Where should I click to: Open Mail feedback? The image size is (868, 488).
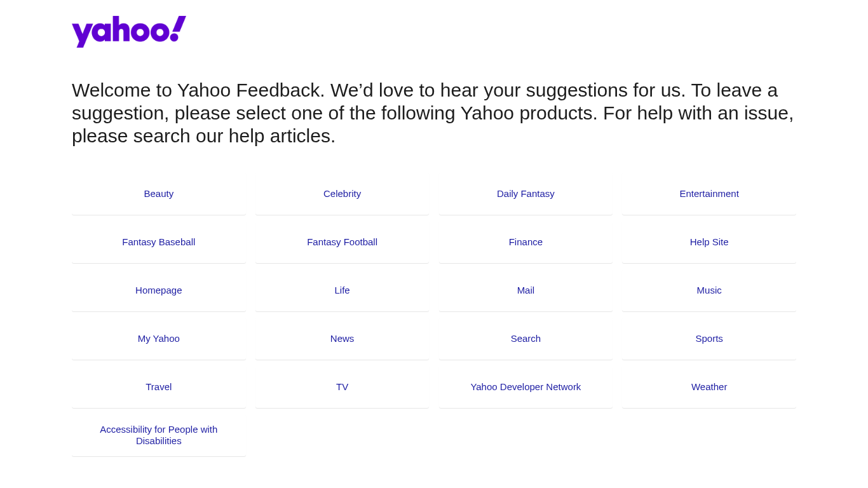(x=526, y=290)
